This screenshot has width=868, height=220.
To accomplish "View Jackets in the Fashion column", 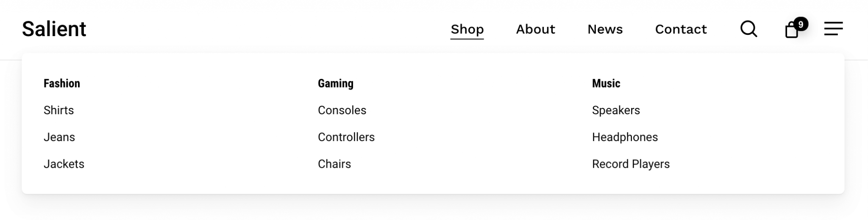I will 64,164.
